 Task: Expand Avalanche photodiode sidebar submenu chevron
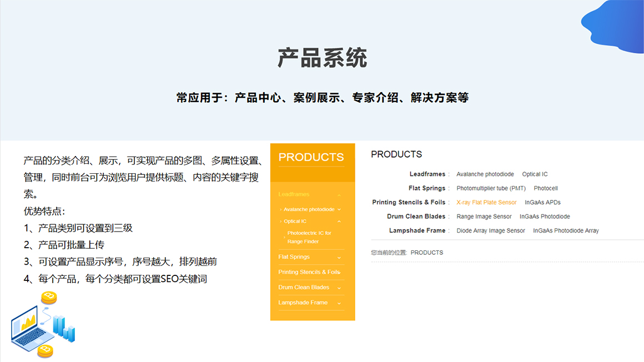[x=339, y=210]
